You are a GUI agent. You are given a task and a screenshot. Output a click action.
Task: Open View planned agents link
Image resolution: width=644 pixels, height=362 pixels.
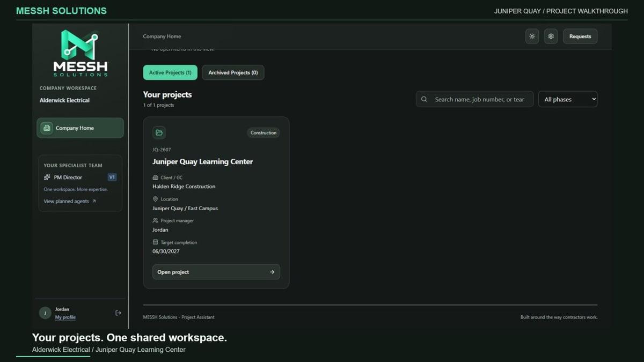click(70, 201)
